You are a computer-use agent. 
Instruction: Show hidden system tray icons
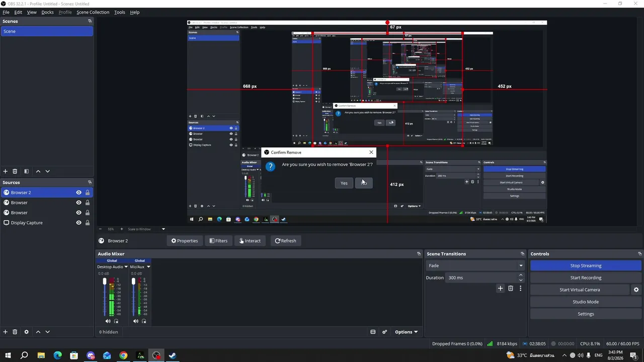coord(565,355)
